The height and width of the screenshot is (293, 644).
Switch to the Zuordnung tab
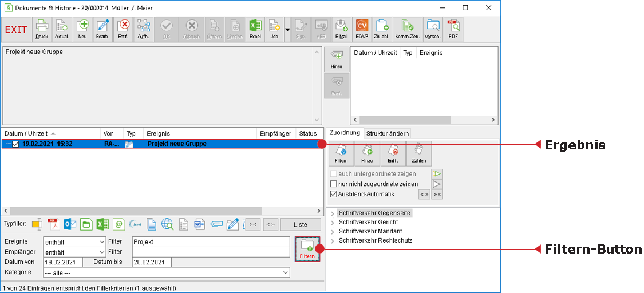point(345,133)
